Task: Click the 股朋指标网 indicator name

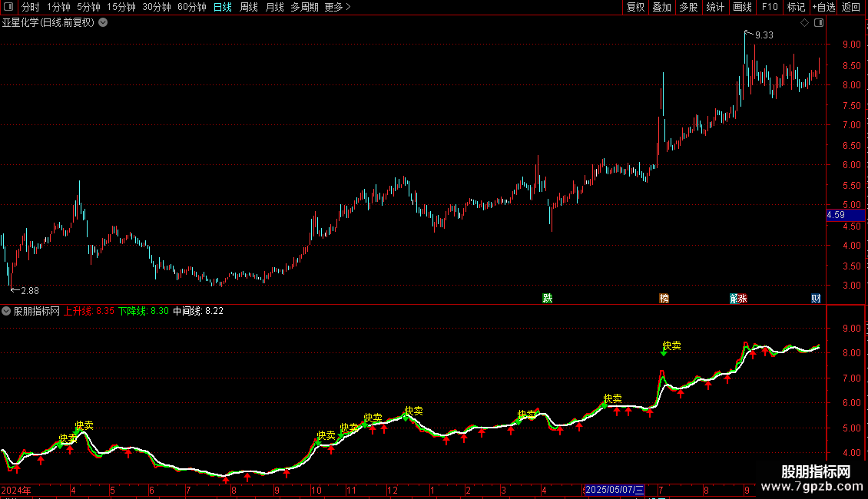Action: pos(37,311)
